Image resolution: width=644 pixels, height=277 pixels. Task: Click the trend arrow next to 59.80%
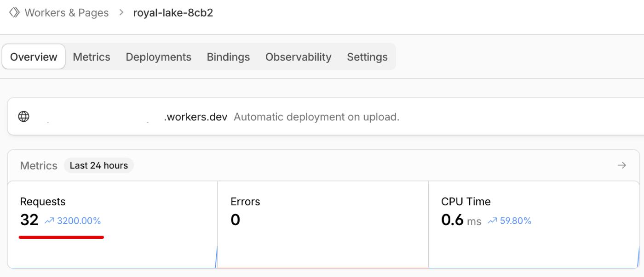tap(492, 220)
